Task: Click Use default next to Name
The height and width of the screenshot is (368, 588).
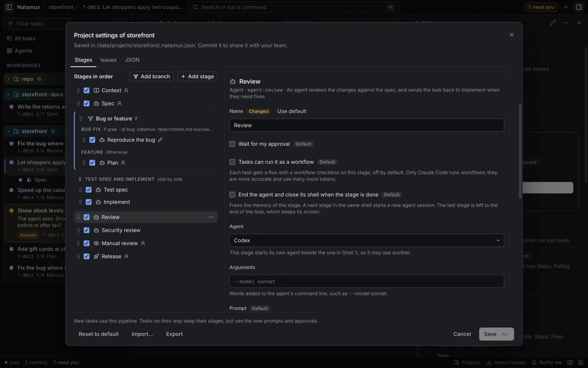Action: (292, 111)
